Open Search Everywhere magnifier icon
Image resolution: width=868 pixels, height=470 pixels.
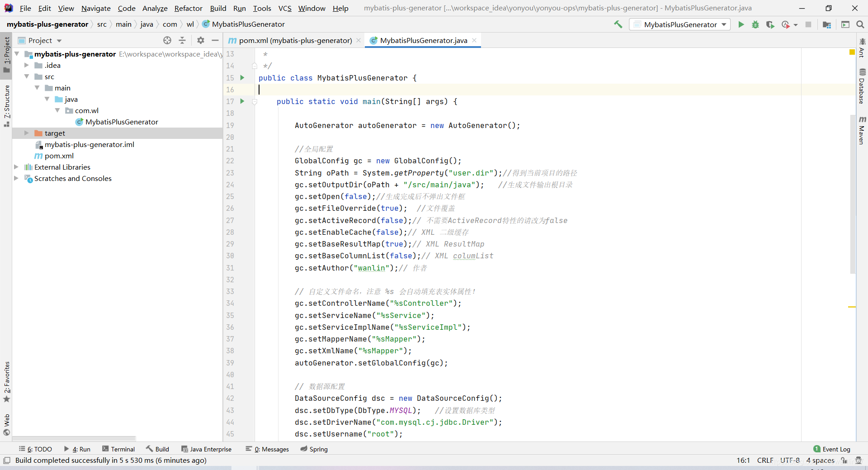coord(860,24)
